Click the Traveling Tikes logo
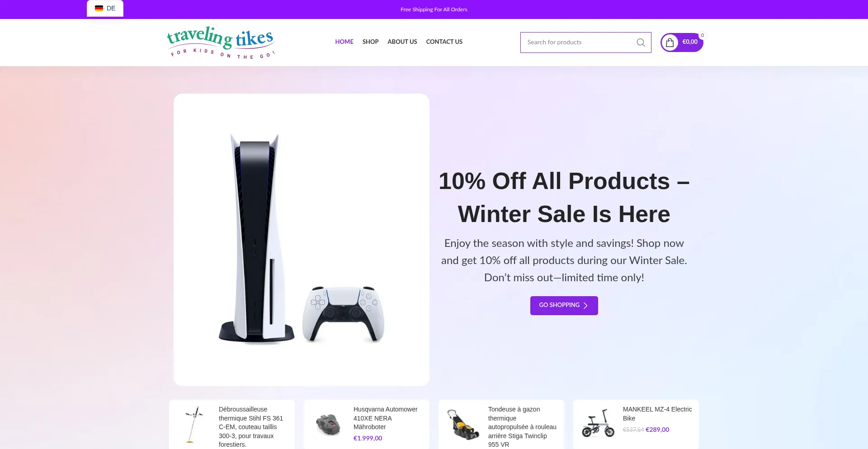The height and width of the screenshot is (449, 868). point(221,43)
